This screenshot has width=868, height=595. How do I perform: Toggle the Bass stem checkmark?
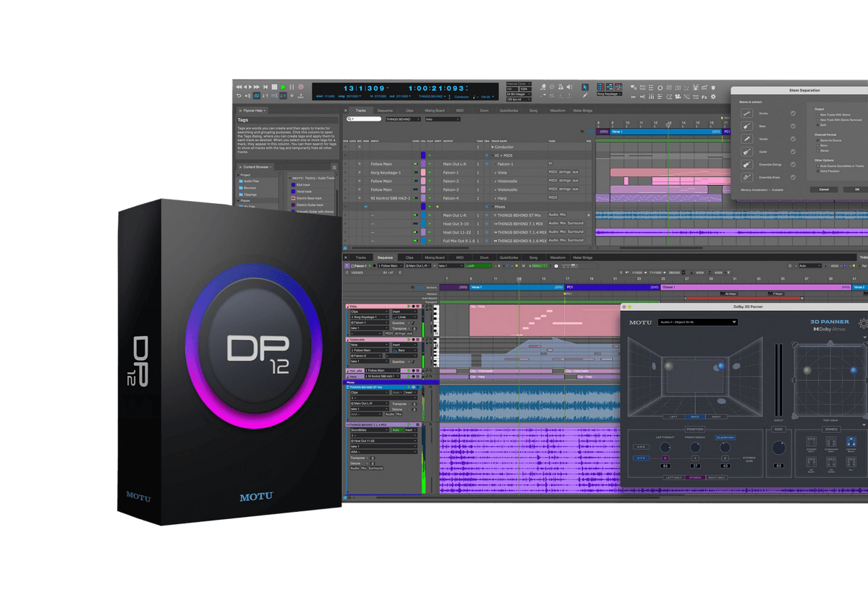pos(793,127)
